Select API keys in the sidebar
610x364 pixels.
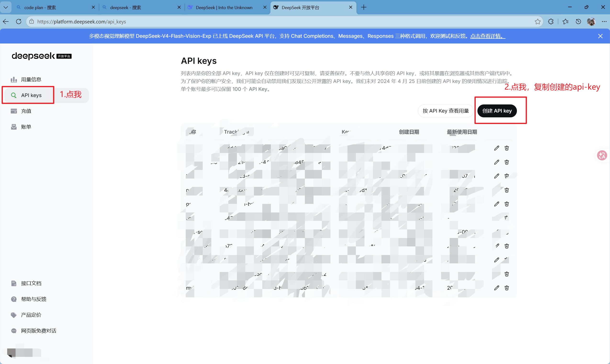click(x=47, y=95)
